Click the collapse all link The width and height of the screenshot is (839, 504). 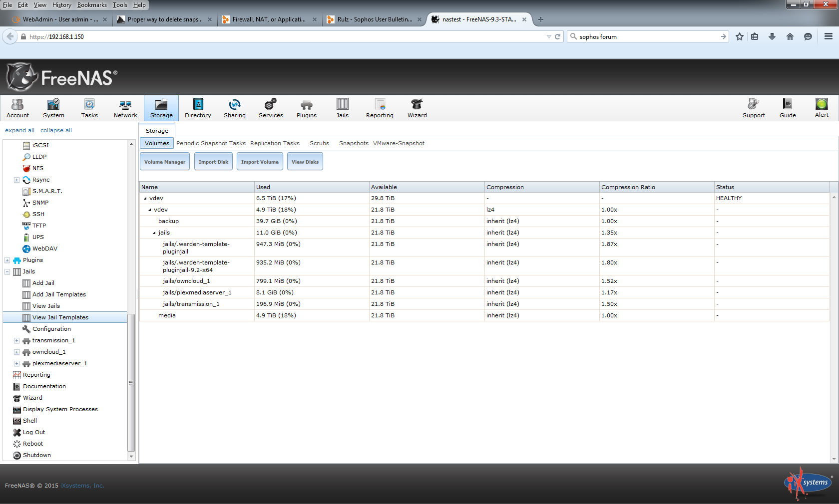(x=56, y=130)
